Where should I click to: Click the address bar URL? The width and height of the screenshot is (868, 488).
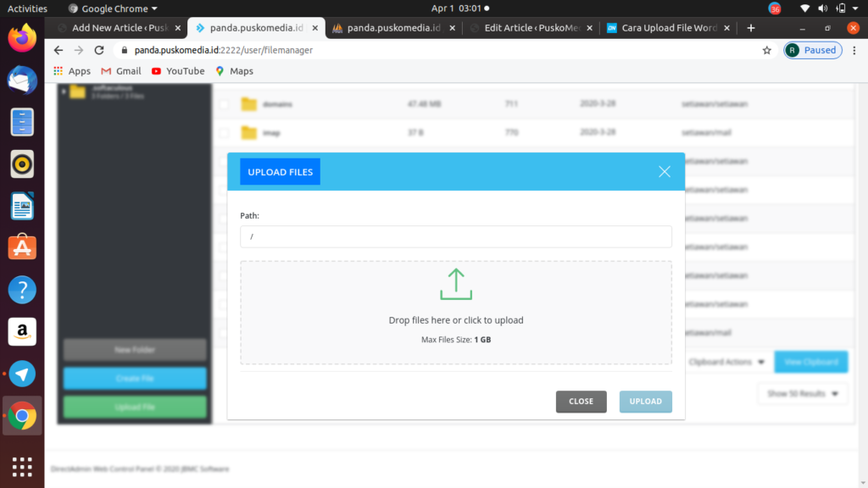pyautogui.click(x=224, y=50)
